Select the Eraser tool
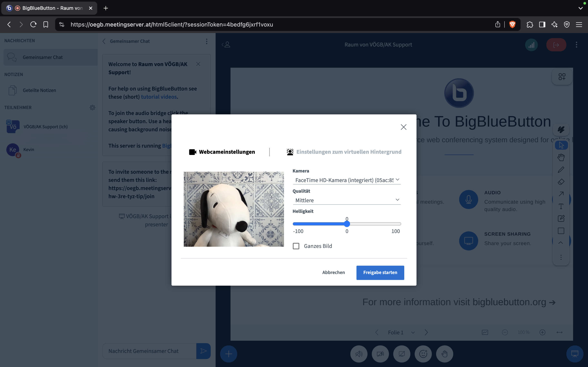The image size is (588, 367). coord(561,182)
